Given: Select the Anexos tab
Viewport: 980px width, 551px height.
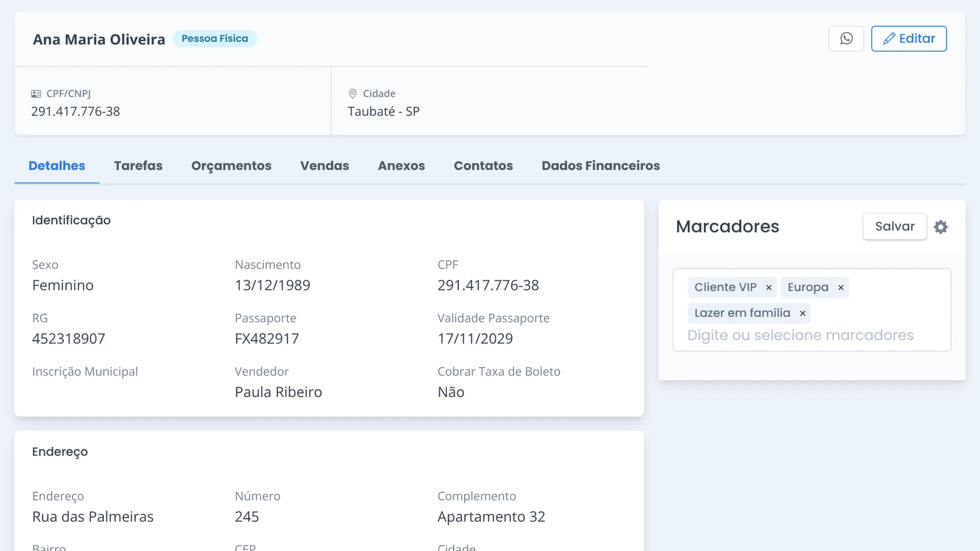Looking at the screenshot, I should click(401, 166).
